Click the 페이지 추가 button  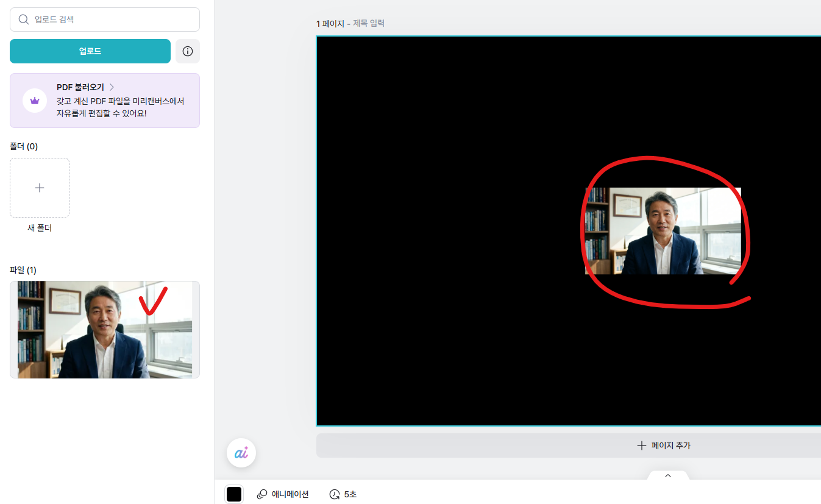click(663, 445)
